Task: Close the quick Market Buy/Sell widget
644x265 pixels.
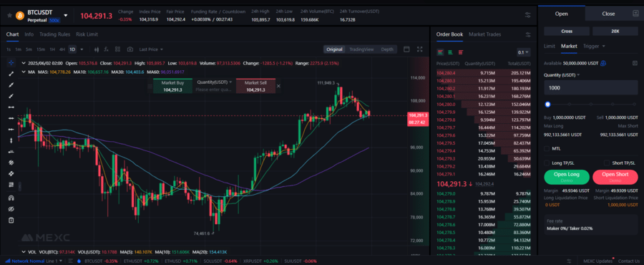Action: tap(278, 86)
